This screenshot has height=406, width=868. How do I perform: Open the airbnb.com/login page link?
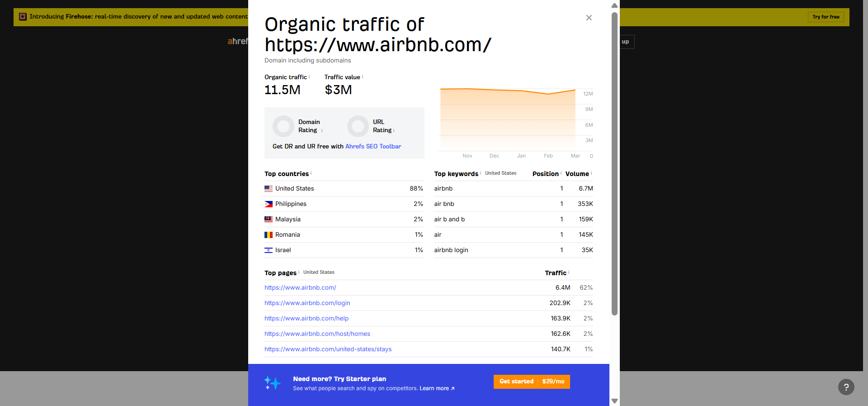307,303
